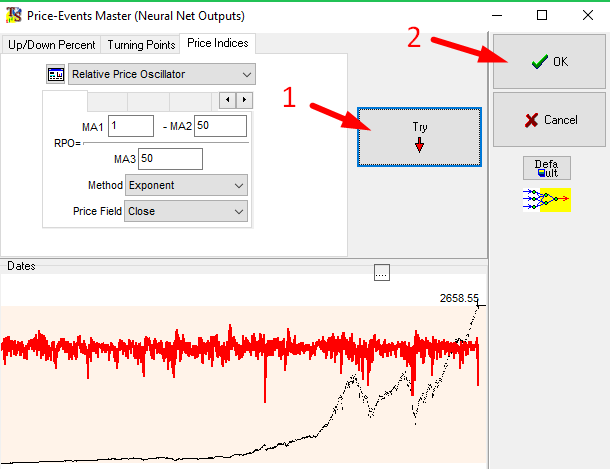Click the MA1 input field
Screen dimensions: 610x469
(x=131, y=125)
